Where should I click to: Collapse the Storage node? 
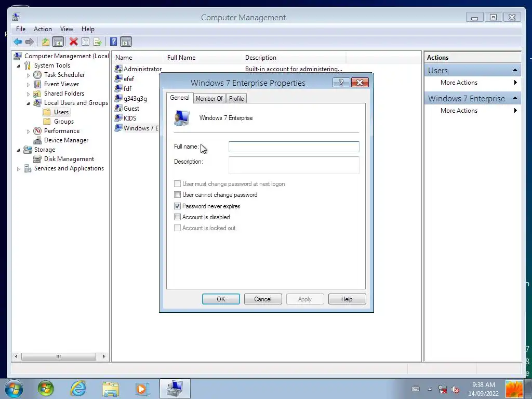point(18,150)
